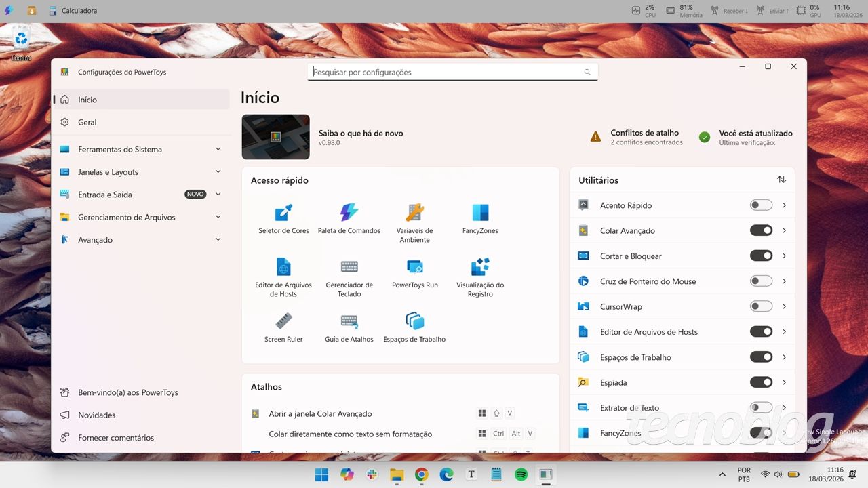Switch to the Geral settings page
The width and height of the screenshot is (868, 488).
(x=140, y=122)
